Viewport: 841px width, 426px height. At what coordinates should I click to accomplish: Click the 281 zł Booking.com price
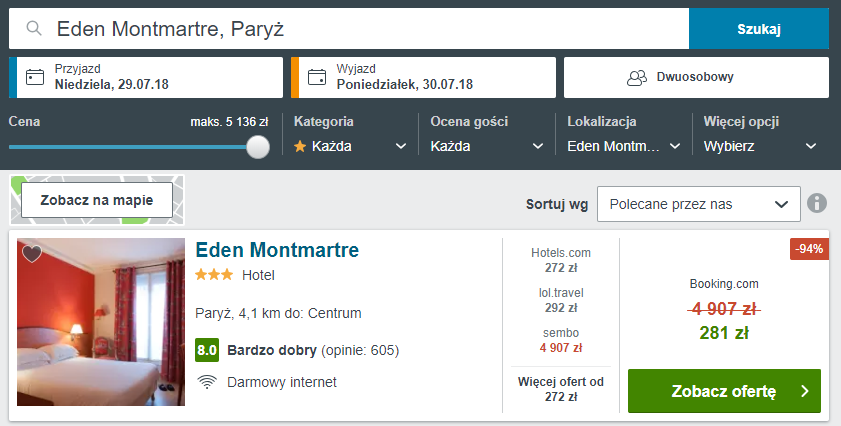click(724, 333)
